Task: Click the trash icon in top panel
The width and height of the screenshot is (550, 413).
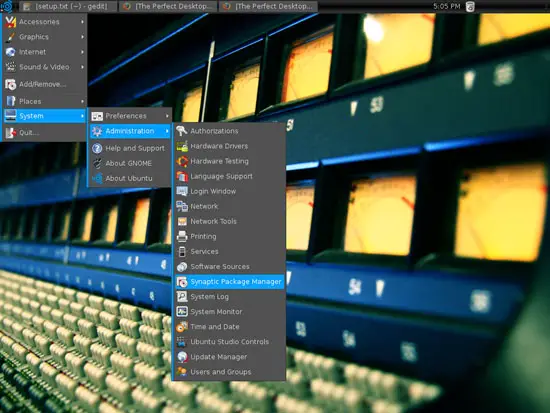Action: 470,6
